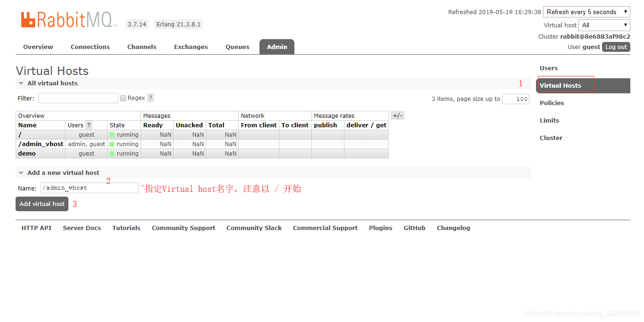Sort by the Unacked column header
Viewport: 644px width, 322px height.
click(189, 125)
